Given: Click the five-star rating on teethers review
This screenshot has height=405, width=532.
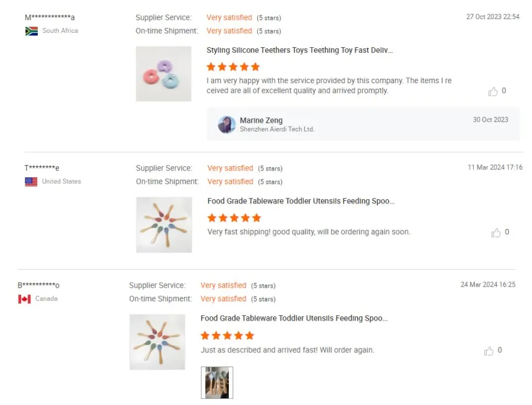Looking at the screenshot, I should tap(233, 67).
